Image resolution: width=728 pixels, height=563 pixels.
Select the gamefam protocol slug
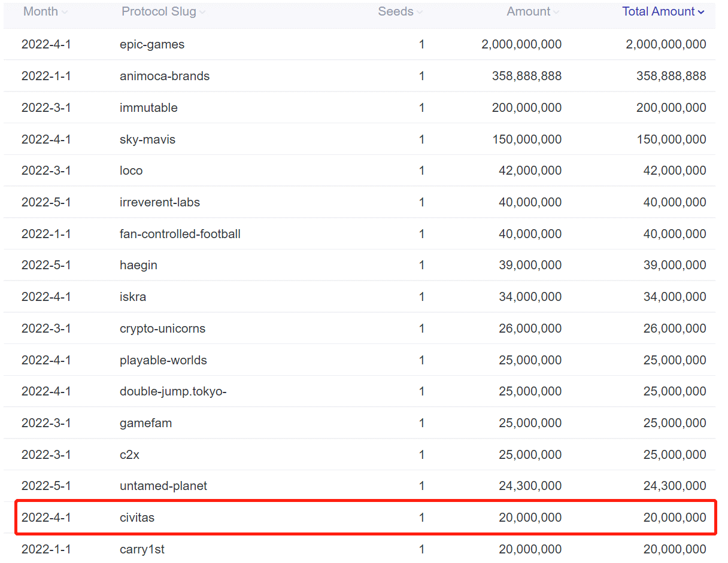coord(145,423)
